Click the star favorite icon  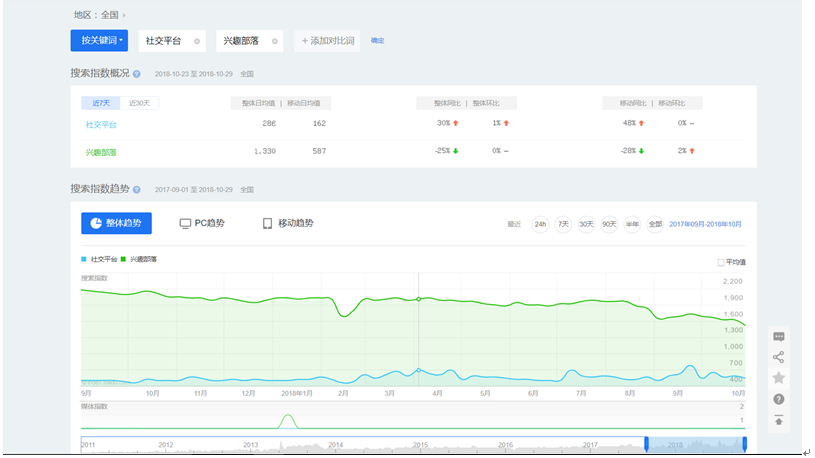779,378
